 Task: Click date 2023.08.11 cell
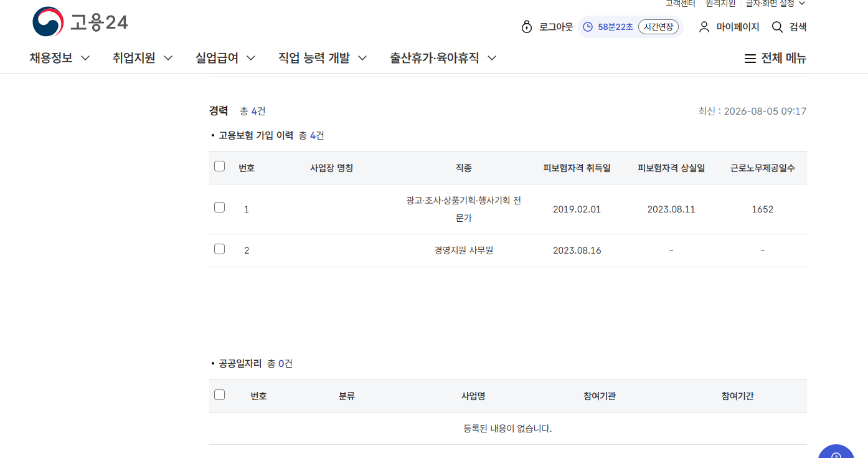671,209
